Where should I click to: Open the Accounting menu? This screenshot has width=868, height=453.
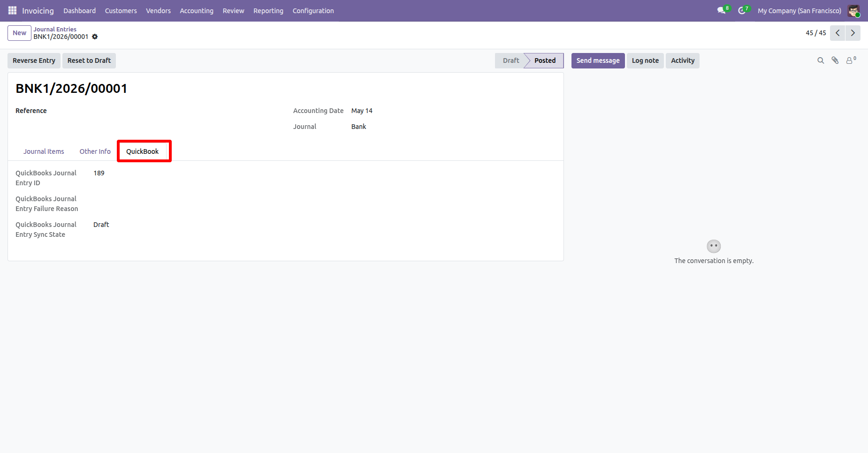[197, 10]
